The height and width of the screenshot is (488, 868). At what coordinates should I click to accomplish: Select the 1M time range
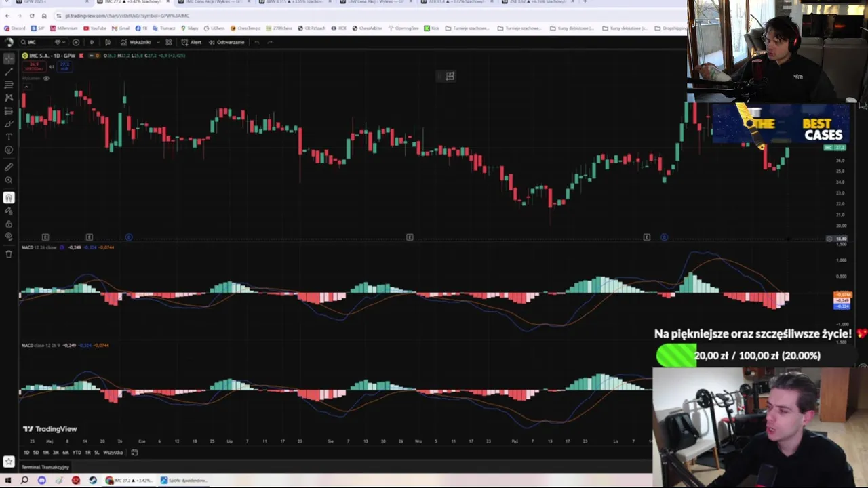(x=46, y=453)
